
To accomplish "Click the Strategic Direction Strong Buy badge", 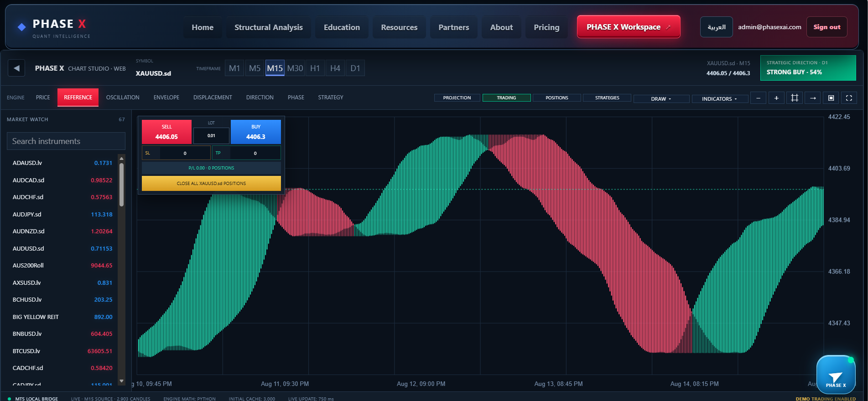I will (808, 68).
